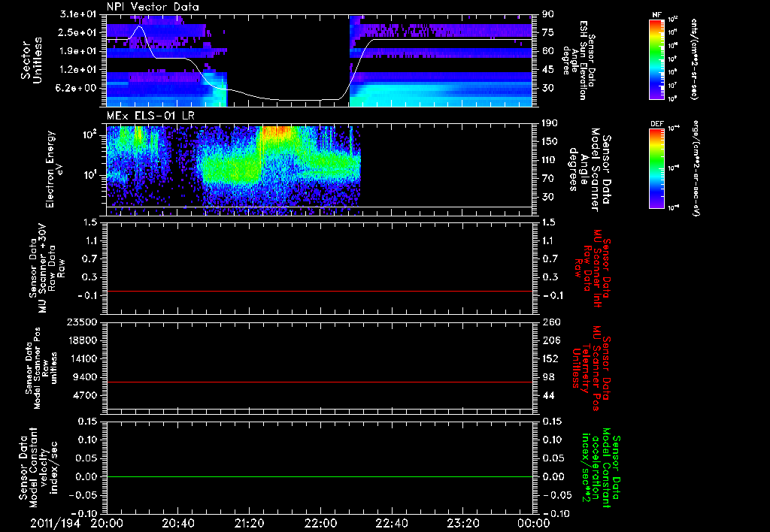Click the red MU Scanner Pos Telemetry title
The height and width of the screenshot is (532, 770).
[x=591, y=369]
